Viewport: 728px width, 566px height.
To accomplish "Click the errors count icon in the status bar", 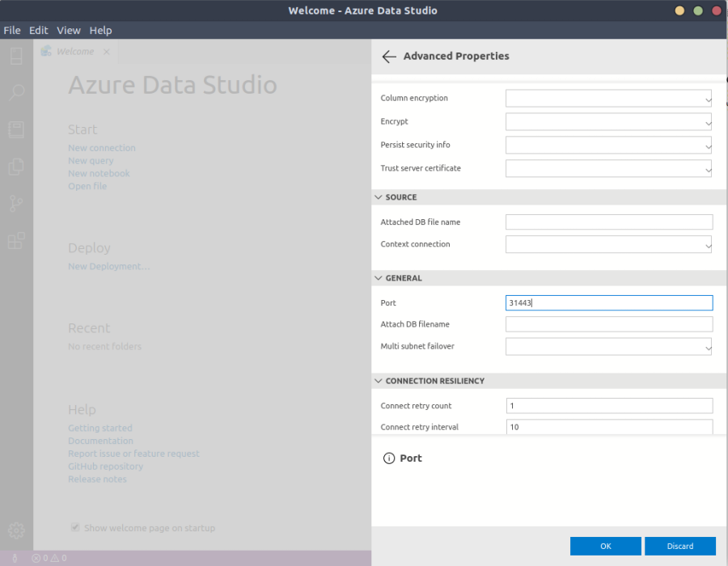I will click(x=36, y=558).
